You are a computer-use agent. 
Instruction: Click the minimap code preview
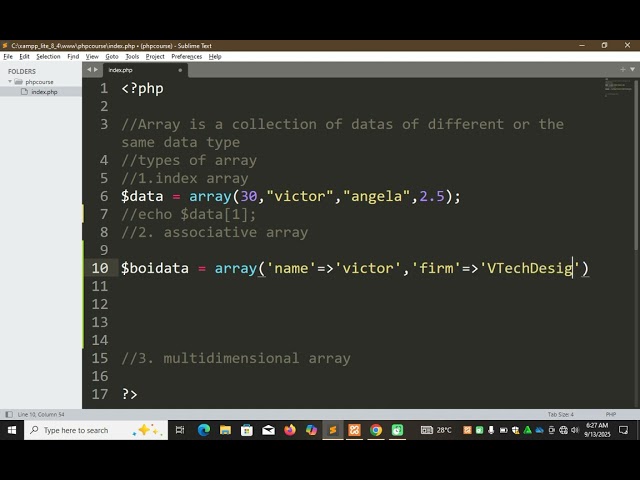click(x=618, y=87)
